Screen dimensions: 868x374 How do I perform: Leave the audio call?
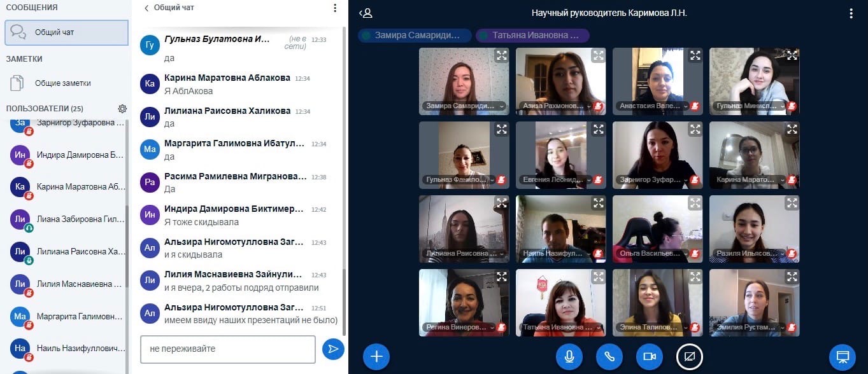click(x=609, y=357)
